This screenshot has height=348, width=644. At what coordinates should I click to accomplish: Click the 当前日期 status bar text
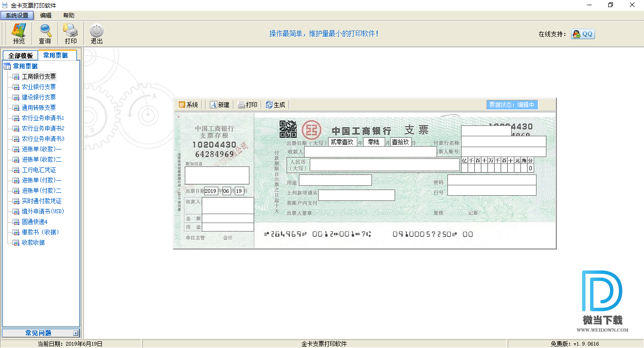pos(70,344)
